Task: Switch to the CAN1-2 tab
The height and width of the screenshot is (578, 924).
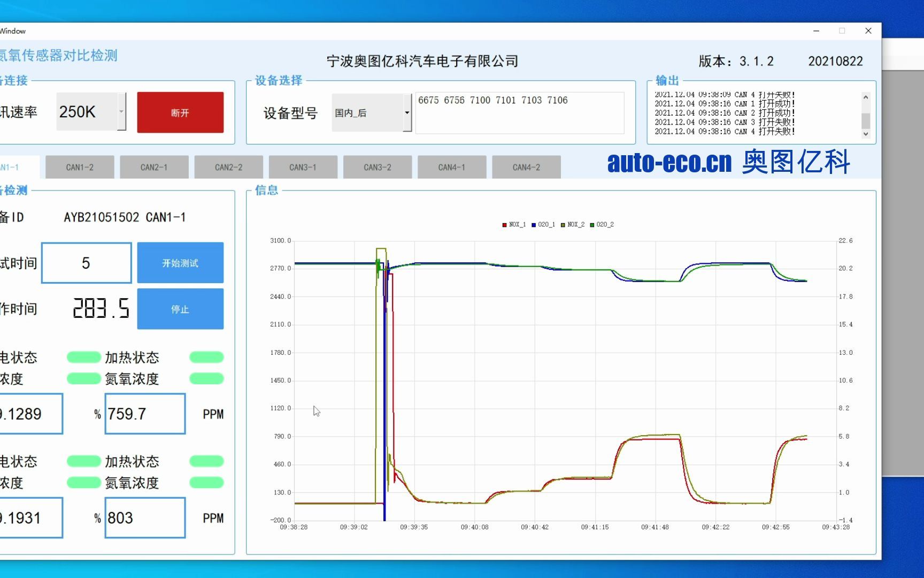Action: [80, 168]
